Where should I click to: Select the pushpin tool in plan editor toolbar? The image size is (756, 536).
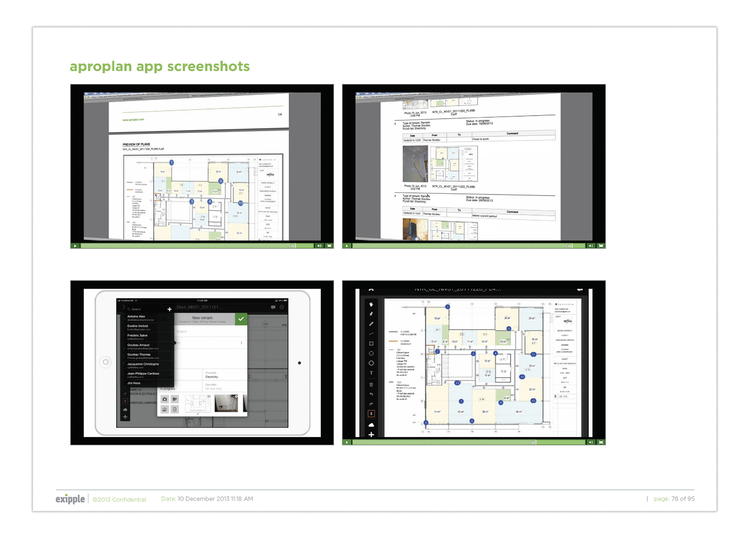[x=371, y=314]
